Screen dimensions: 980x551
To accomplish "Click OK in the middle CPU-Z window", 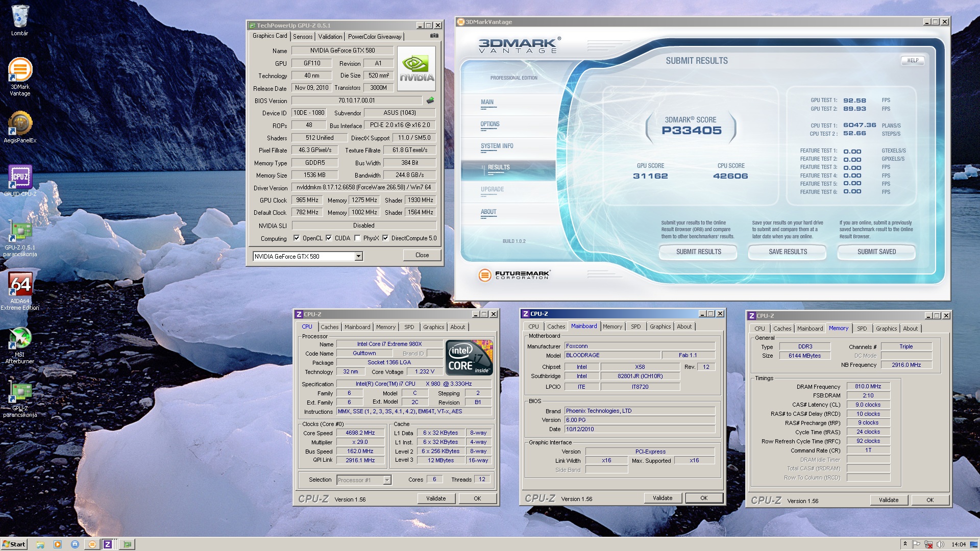I will [x=704, y=498].
